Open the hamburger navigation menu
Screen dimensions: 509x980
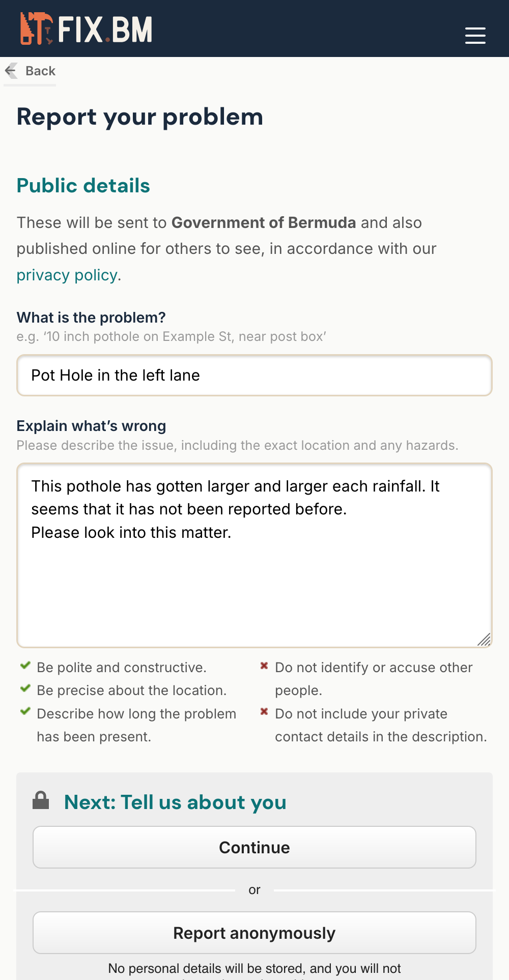(475, 36)
